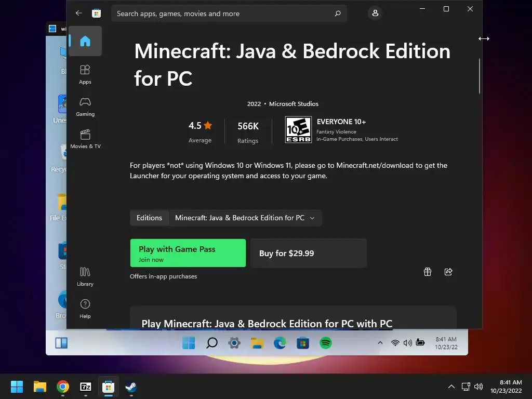Open Settings gear on inner taskbar
Screen dimensions: 532x399
234,343
